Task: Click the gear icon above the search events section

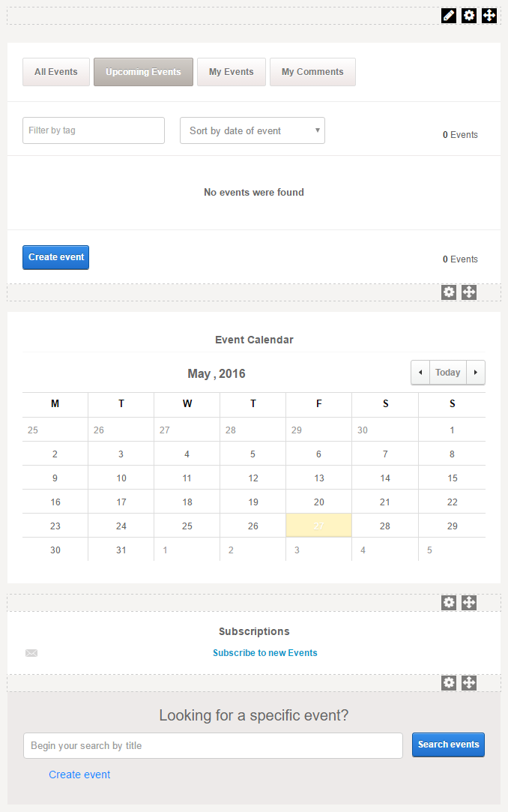Action: 449,682
